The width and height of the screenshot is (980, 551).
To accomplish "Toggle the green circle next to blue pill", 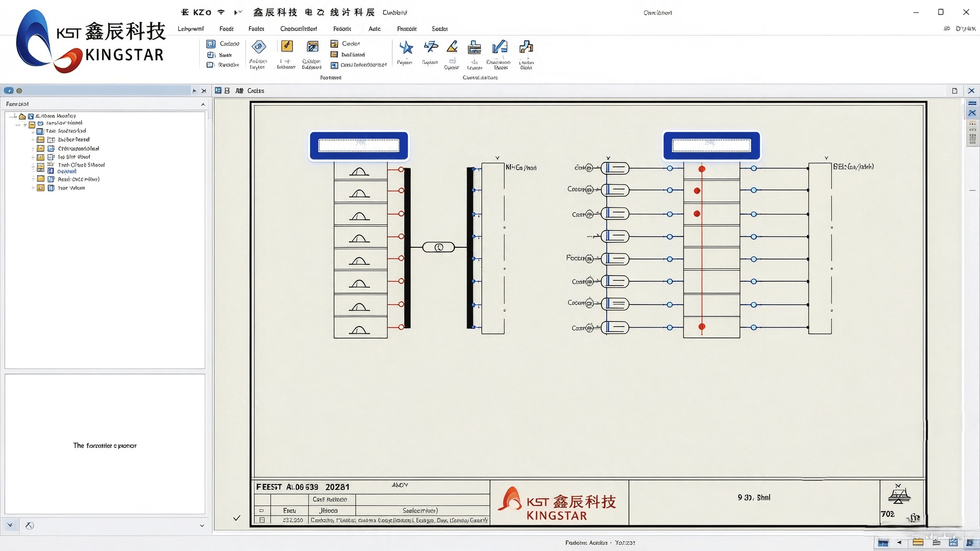I will (x=19, y=90).
